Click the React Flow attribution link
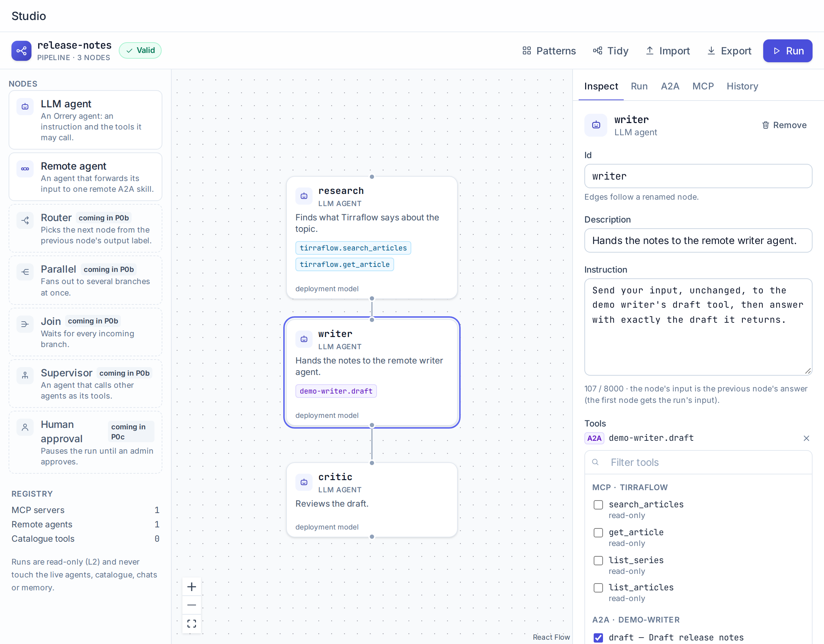Image resolution: width=824 pixels, height=644 pixels. click(551, 637)
